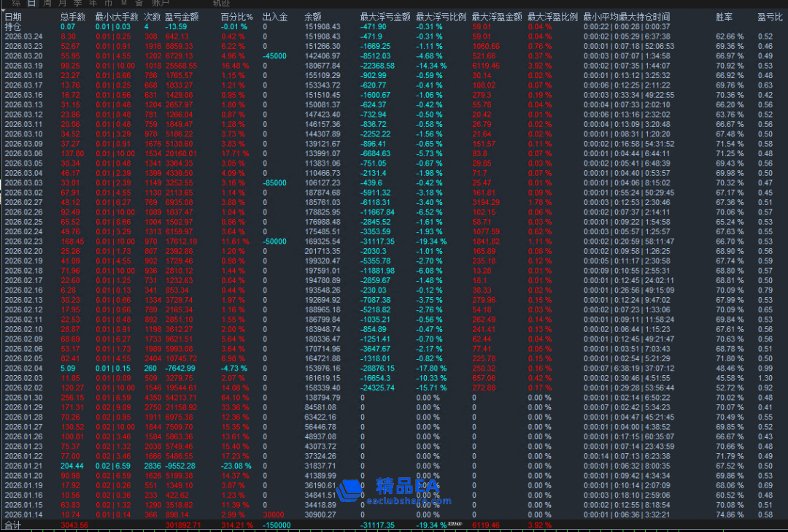The height and width of the screenshot is (532, 788).
Task: Select the 2026.03.19 date row
Action: (23, 65)
